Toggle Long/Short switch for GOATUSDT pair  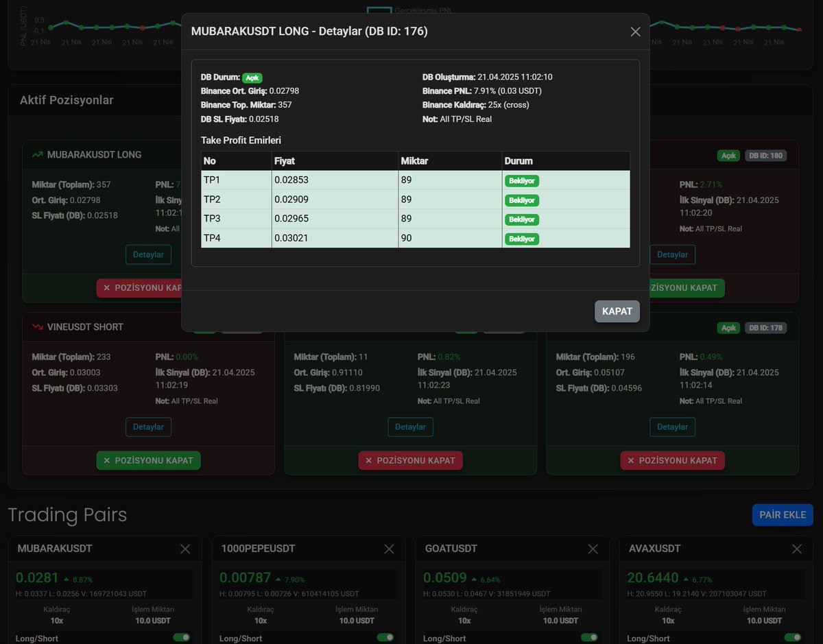(589, 638)
